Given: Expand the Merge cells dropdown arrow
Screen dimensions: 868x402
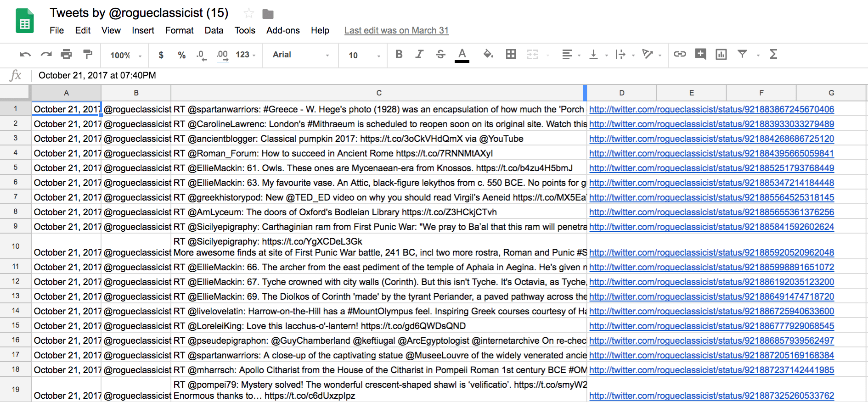Looking at the screenshot, I should click(548, 56).
